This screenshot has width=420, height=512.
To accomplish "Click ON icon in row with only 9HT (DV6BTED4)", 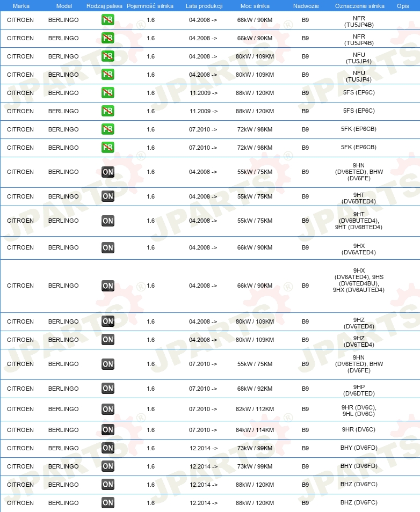I will (108, 196).
